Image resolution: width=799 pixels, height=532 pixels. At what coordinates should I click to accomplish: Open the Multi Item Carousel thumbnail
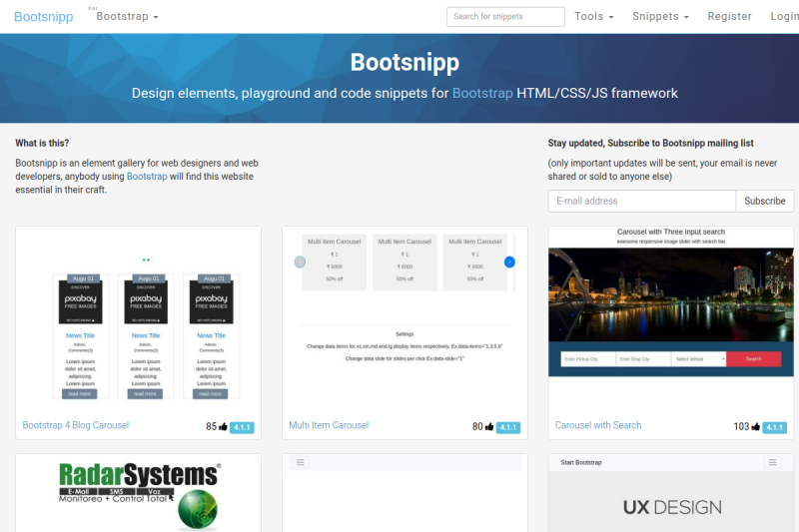coord(404,320)
